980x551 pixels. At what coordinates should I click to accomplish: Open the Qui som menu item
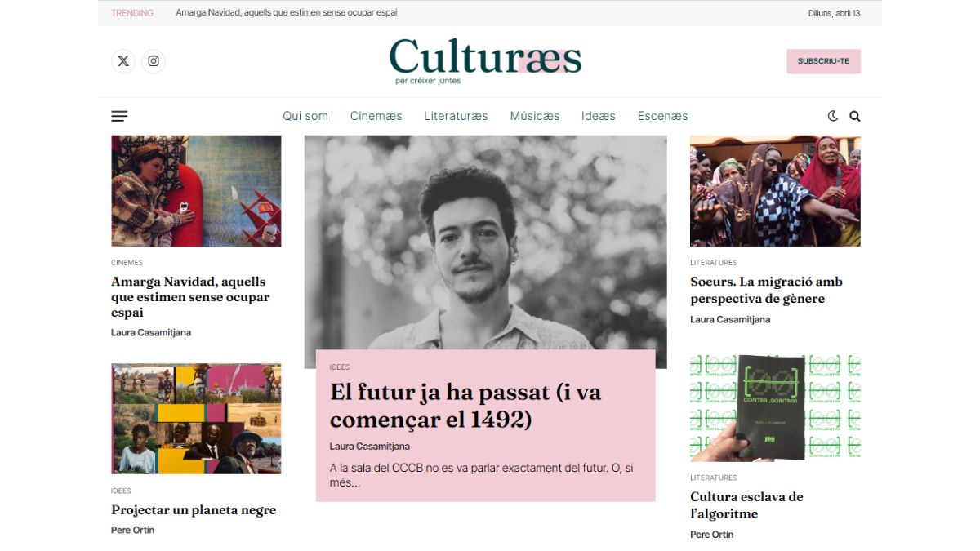[x=305, y=116]
